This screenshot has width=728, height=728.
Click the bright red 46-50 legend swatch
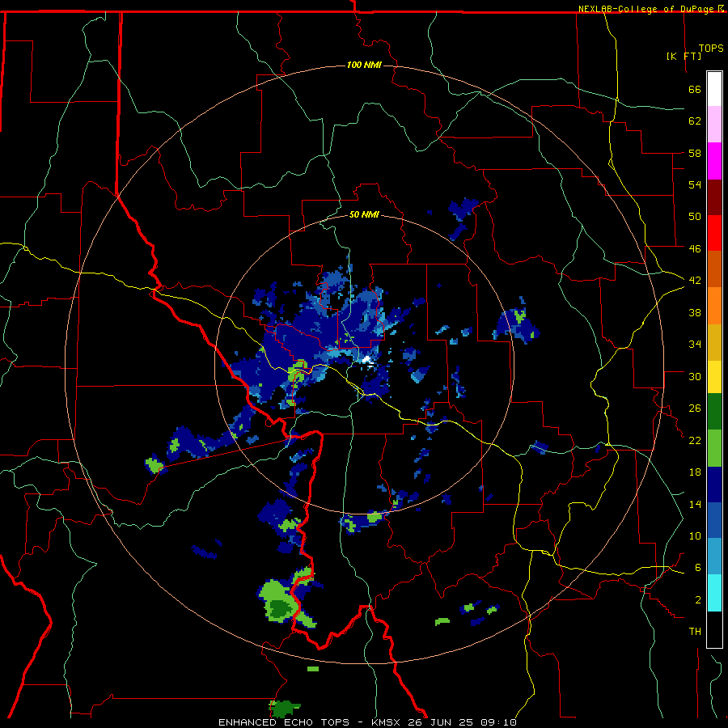(714, 233)
